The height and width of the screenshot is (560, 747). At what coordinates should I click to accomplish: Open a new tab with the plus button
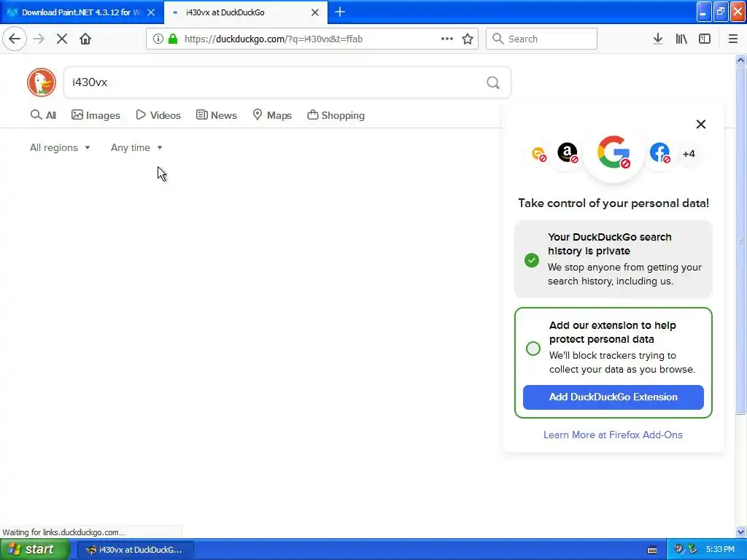[x=340, y=12]
